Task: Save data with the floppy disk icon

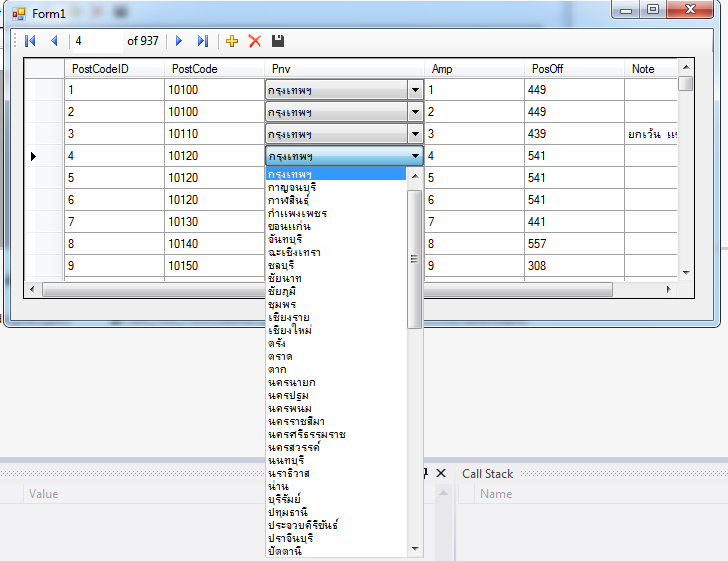Action: tap(278, 41)
